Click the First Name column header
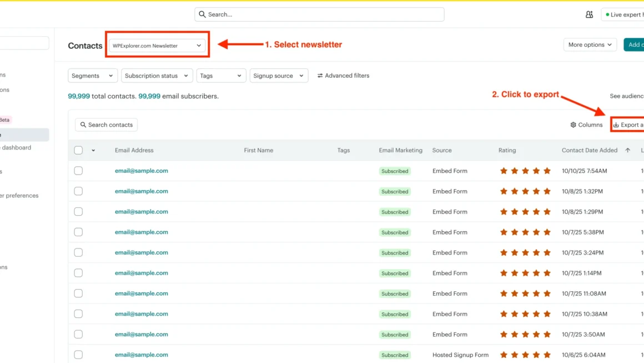This screenshot has height=363, width=644. (x=258, y=150)
